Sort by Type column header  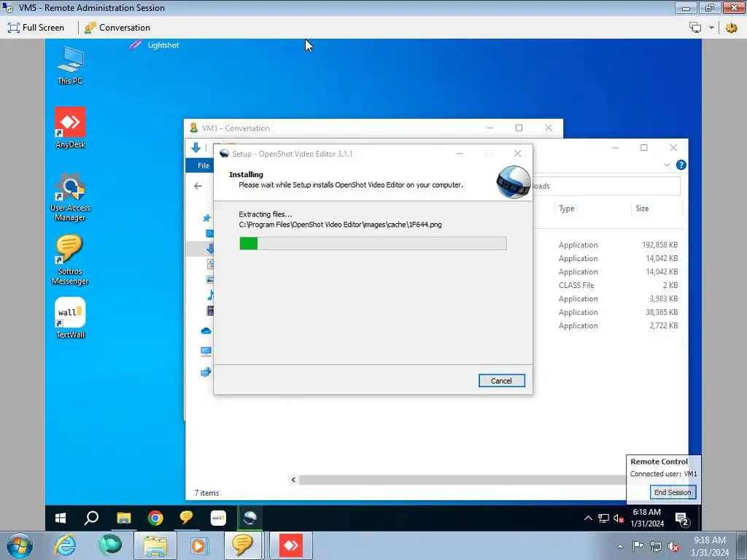pyautogui.click(x=566, y=208)
